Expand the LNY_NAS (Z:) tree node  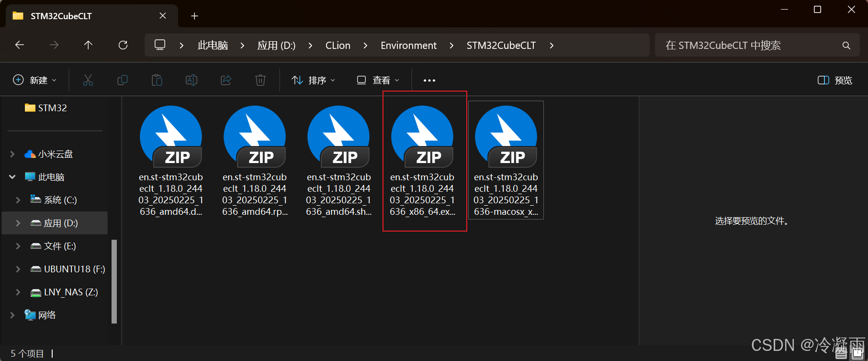[x=18, y=292]
